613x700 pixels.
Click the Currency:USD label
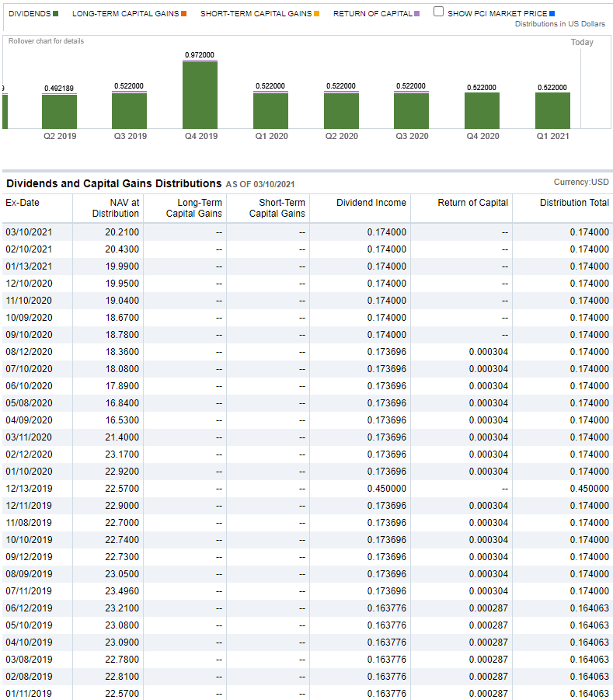tap(581, 182)
